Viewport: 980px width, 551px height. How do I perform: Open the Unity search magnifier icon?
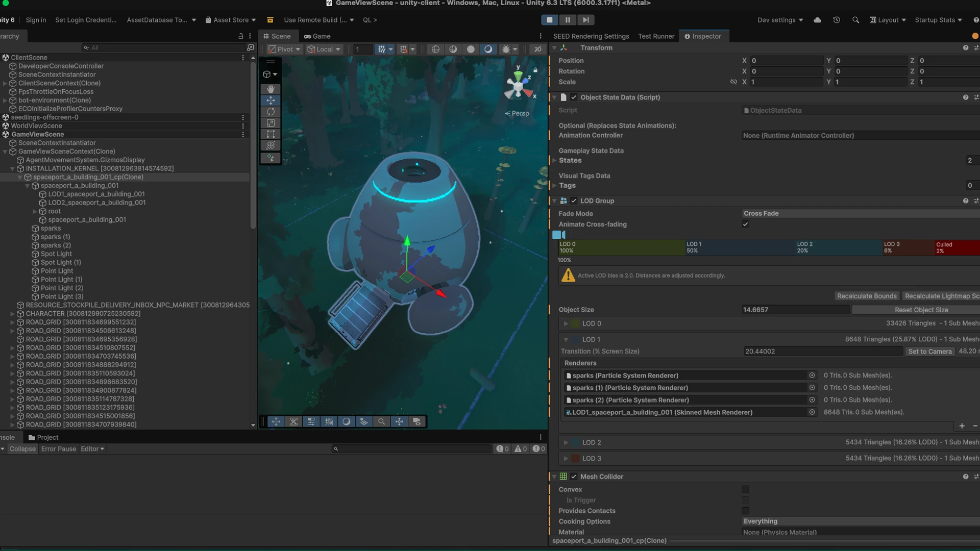(x=855, y=20)
